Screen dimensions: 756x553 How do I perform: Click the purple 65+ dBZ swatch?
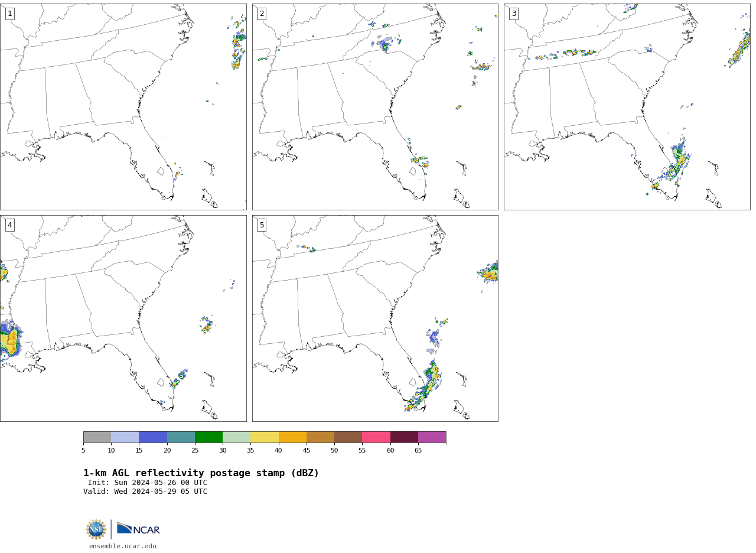click(432, 437)
